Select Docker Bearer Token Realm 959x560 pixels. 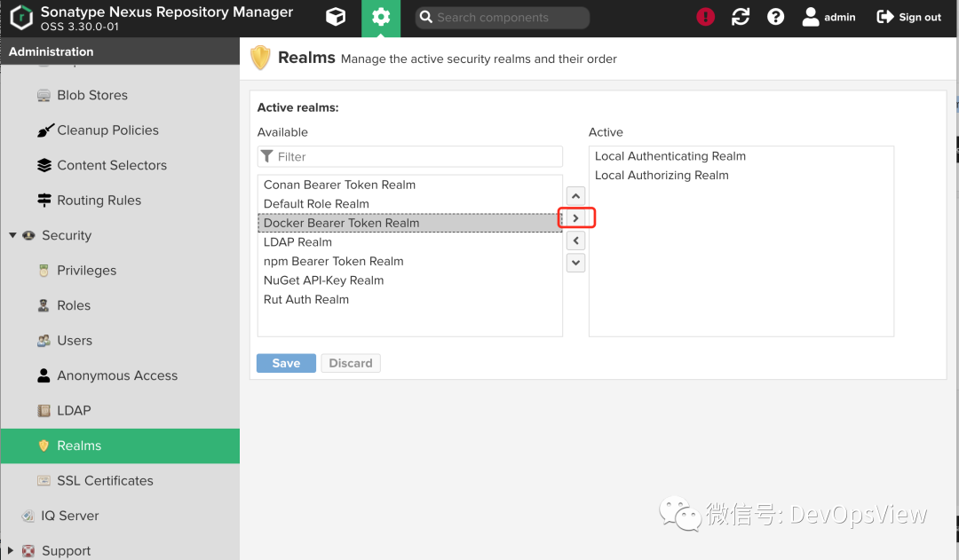click(409, 223)
